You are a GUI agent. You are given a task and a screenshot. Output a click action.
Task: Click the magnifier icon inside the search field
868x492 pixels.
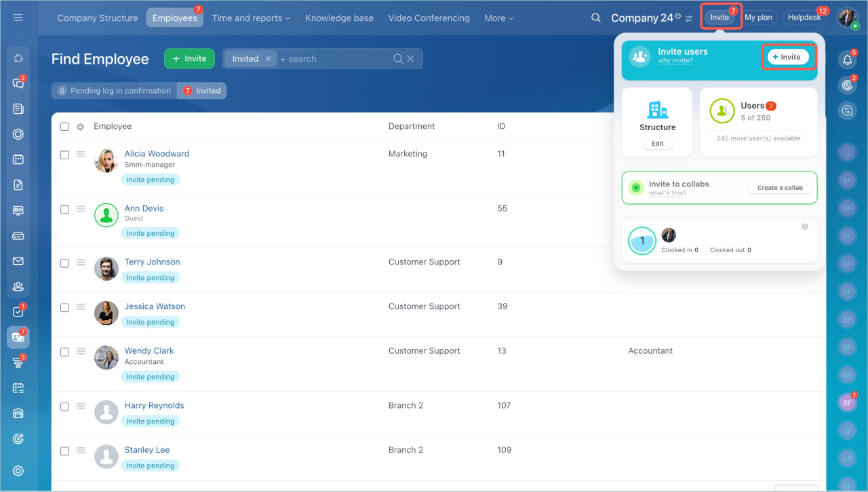[x=399, y=59]
